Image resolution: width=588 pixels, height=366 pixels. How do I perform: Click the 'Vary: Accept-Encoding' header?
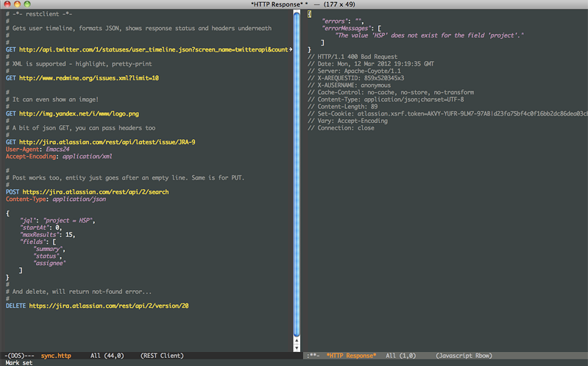coord(347,121)
